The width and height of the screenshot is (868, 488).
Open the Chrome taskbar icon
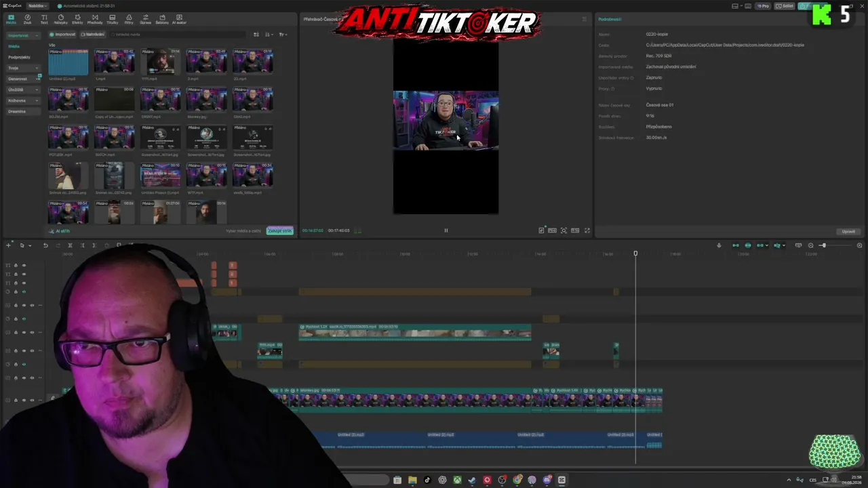pyautogui.click(x=517, y=480)
